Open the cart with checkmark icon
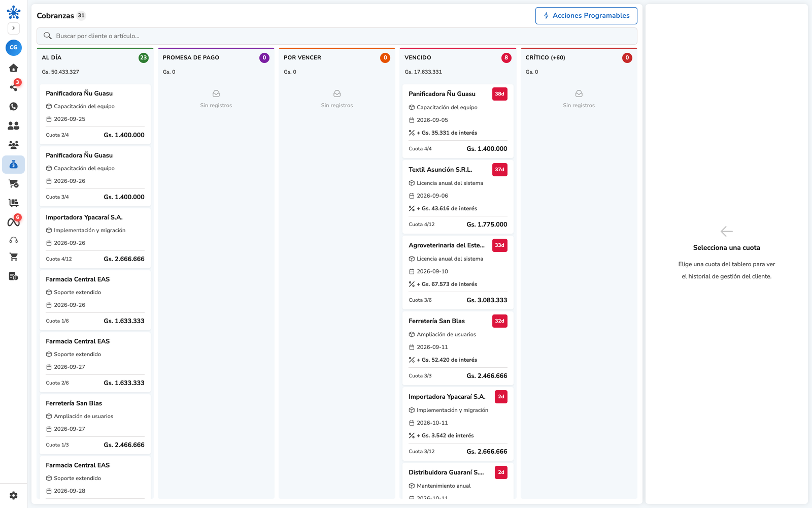The image size is (812, 508). pos(14,183)
